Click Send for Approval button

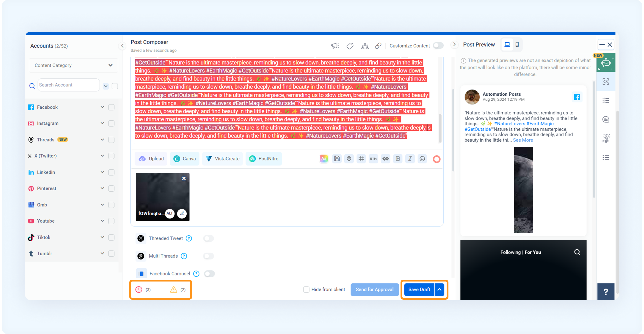(x=374, y=290)
